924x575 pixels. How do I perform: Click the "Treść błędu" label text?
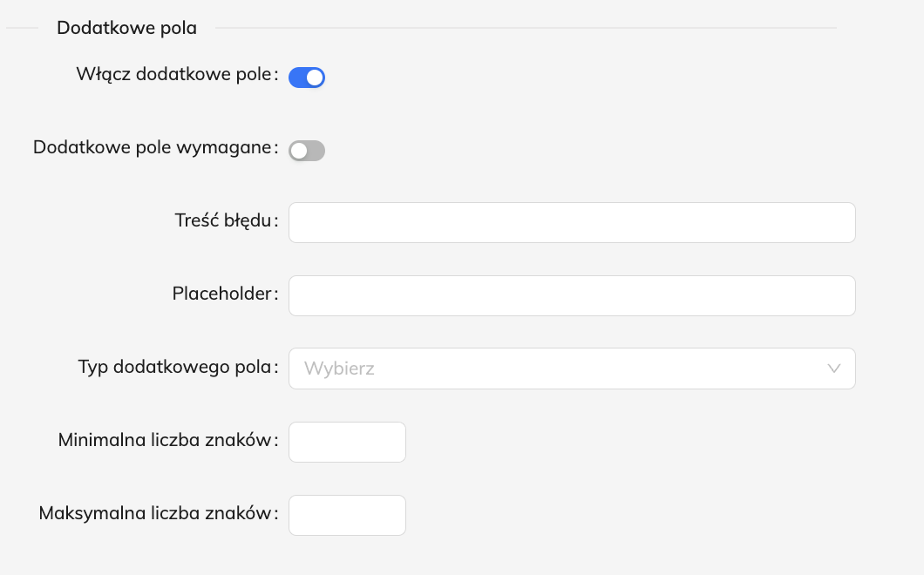224,220
